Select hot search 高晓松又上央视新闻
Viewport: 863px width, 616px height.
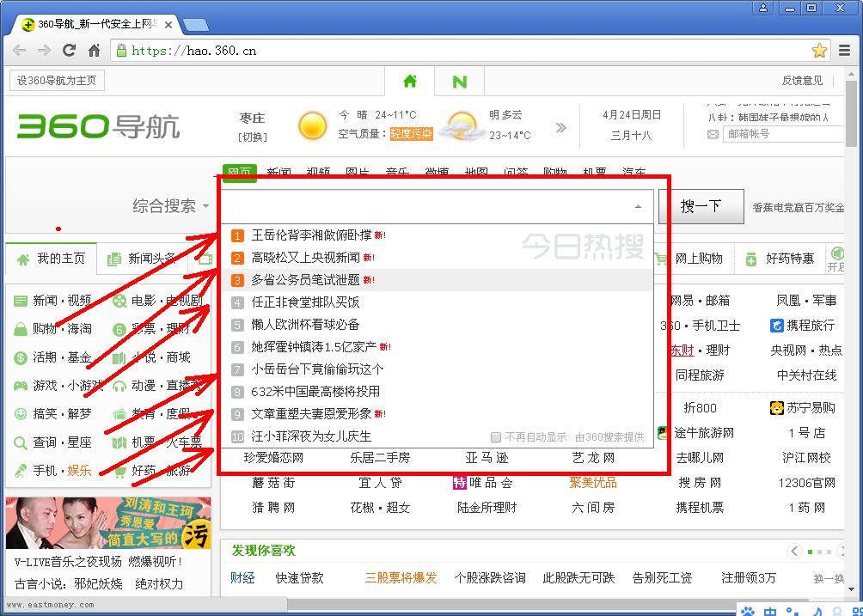pyautogui.click(x=305, y=258)
